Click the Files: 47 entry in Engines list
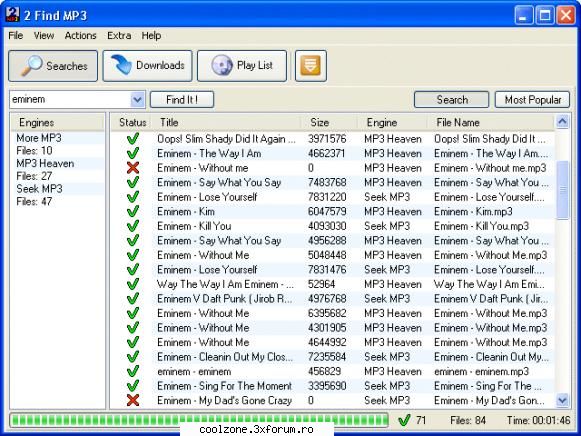This screenshot has height=436, width=581. pos(34,202)
